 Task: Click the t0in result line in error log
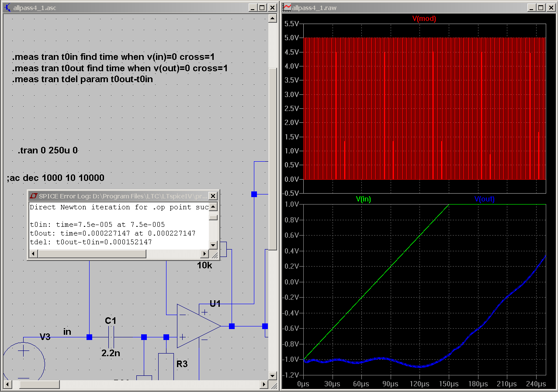tap(97, 224)
